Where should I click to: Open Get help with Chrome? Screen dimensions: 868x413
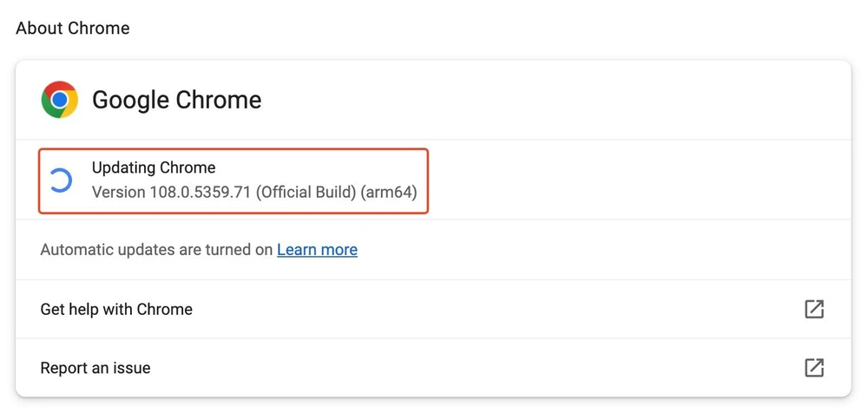click(x=116, y=309)
